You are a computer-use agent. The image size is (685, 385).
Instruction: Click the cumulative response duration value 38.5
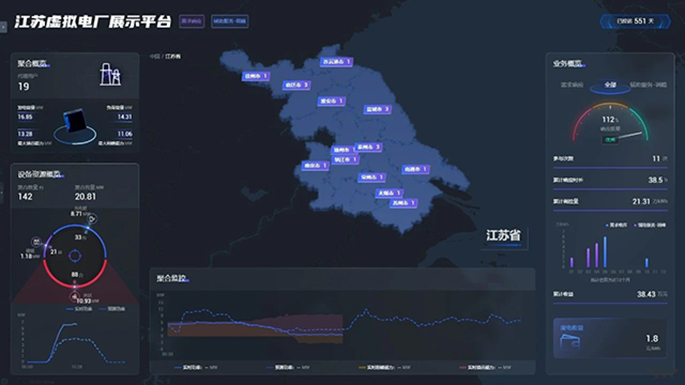(655, 180)
